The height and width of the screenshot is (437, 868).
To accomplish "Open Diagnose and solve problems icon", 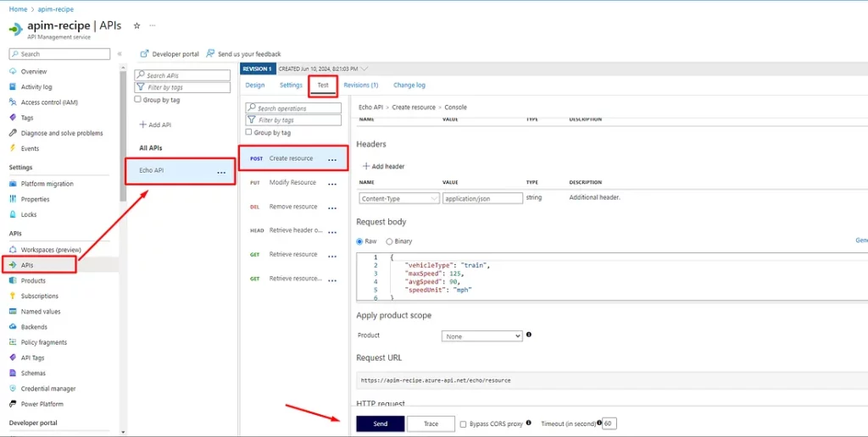I will pos(13,133).
